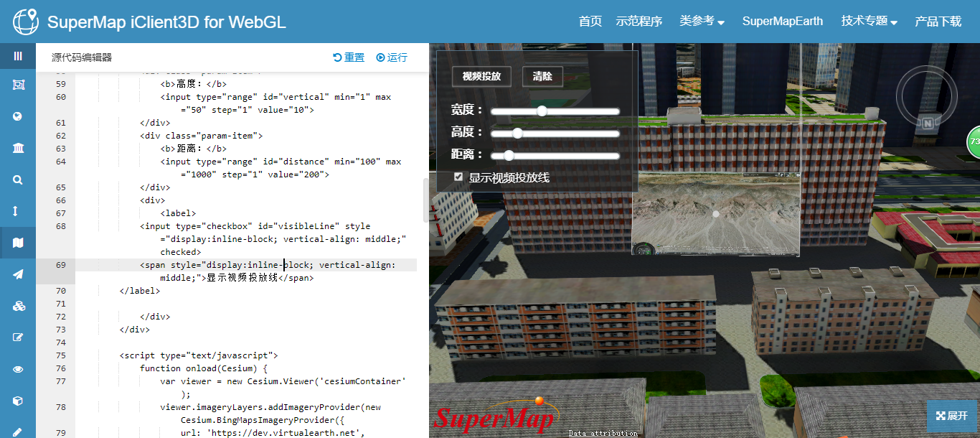The image size is (980, 438).
Task: Open the stacked cubes sidebar category
Action: (19, 306)
